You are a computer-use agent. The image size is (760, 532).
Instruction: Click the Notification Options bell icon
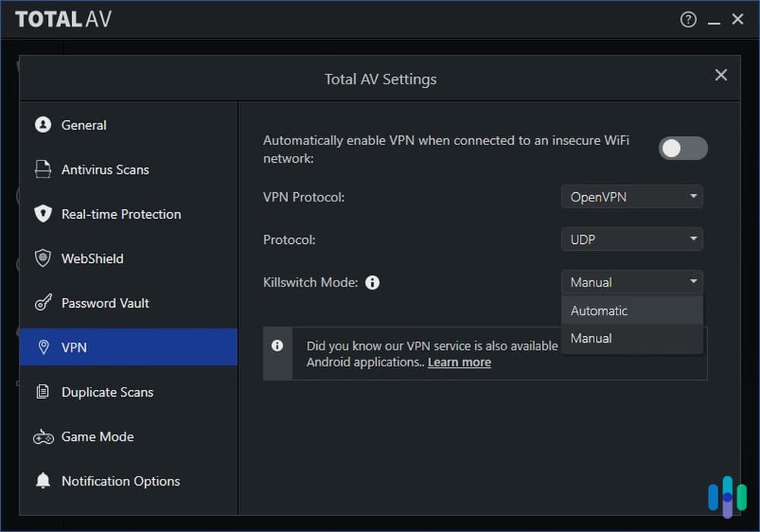(43, 481)
